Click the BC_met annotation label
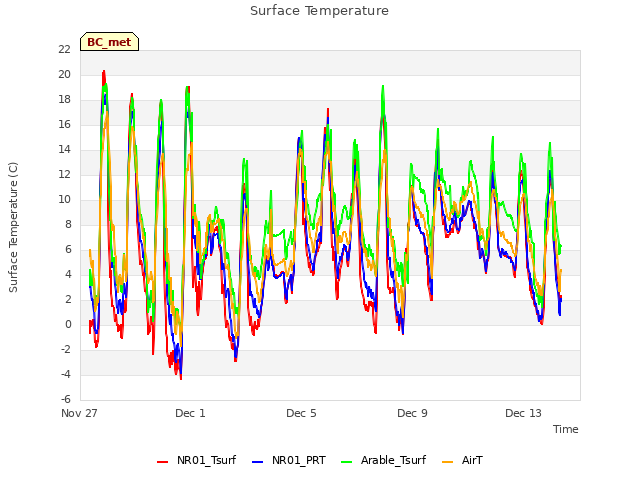The height and width of the screenshot is (480, 640). (x=109, y=42)
